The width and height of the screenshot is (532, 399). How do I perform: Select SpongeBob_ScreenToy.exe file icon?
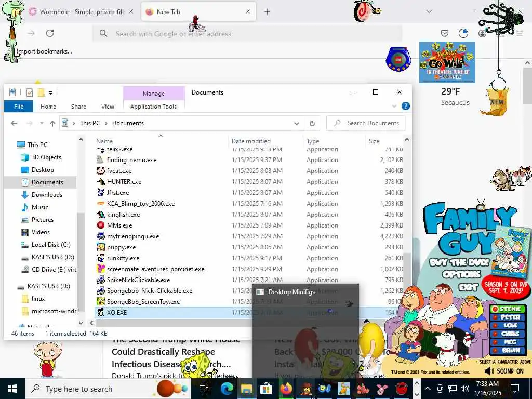[100, 302]
